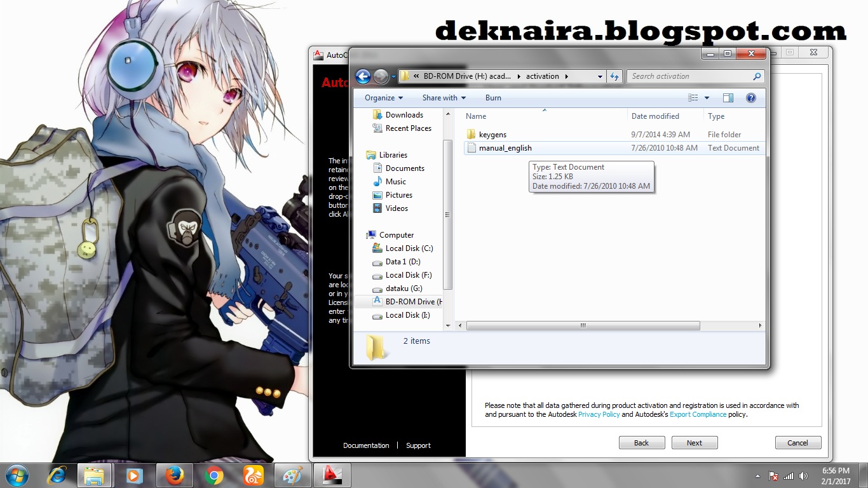Open UC Browser from the taskbar

253,475
